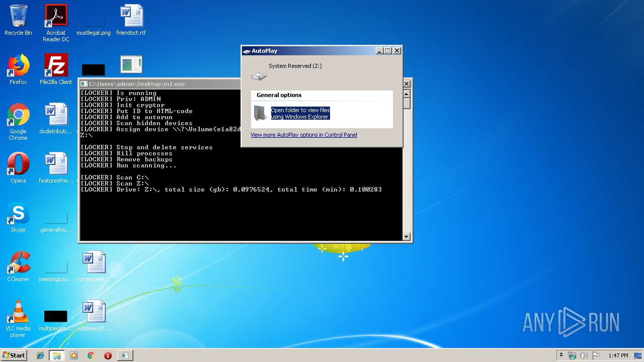644x362 pixels.
Task: Open the network tray icon
Action: click(572, 355)
